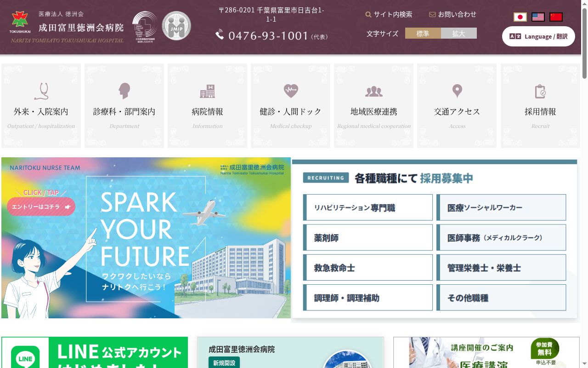This screenshot has width=588, height=368.
Task: Click the サイト内検索 text link
Action: pos(393,14)
